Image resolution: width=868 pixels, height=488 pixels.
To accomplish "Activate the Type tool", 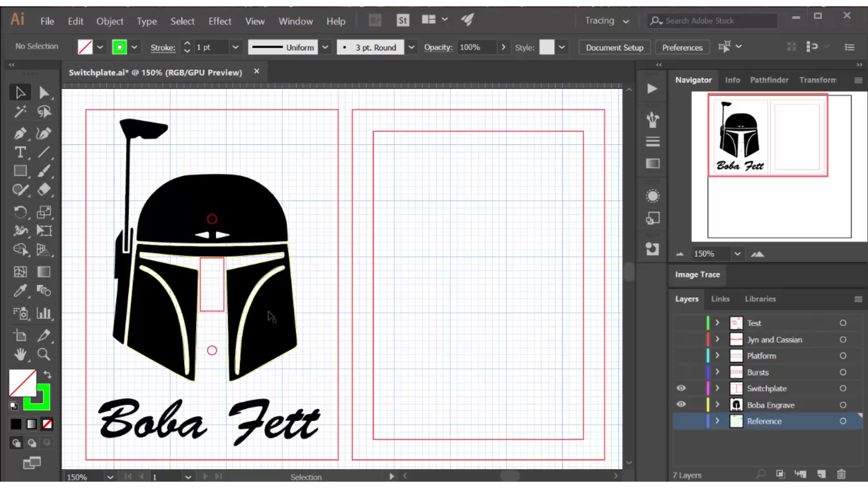I will click(20, 152).
